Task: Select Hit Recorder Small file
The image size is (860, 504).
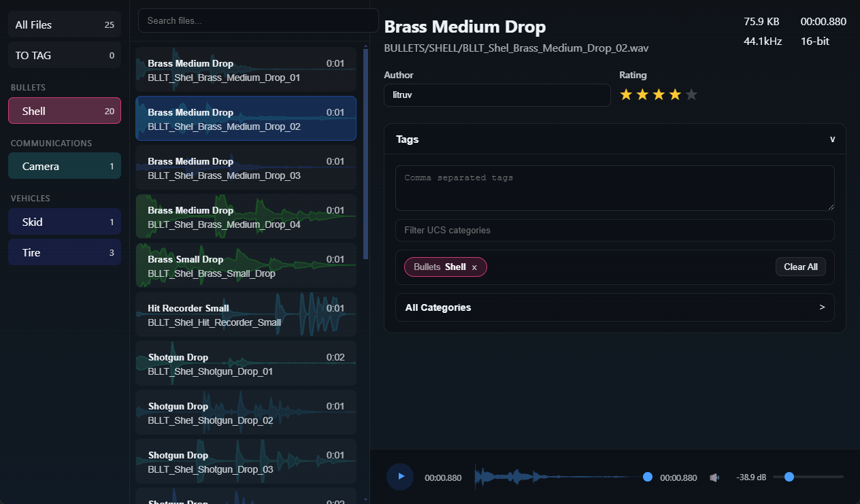Action: 246,314
